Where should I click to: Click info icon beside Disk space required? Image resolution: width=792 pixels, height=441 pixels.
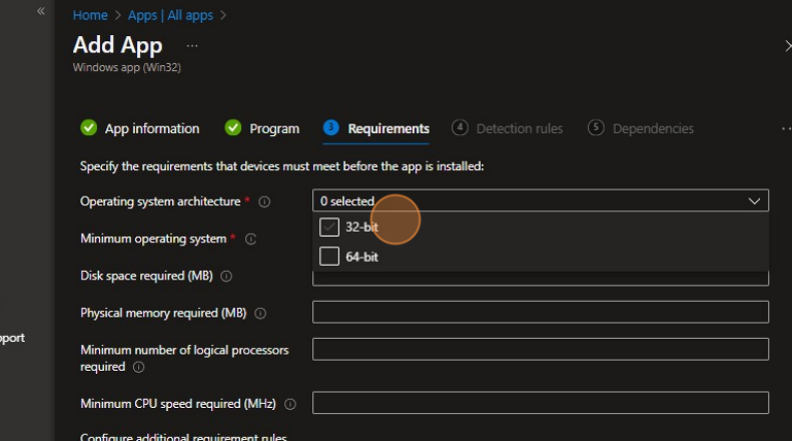pyautogui.click(x=226, y=276)
